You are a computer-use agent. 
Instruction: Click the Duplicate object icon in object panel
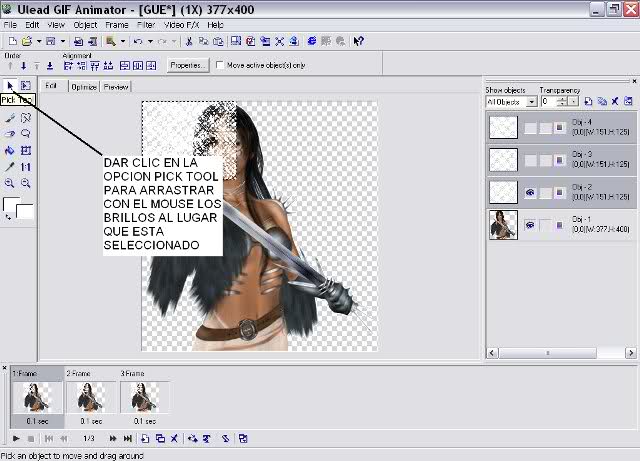pos(602,101)
